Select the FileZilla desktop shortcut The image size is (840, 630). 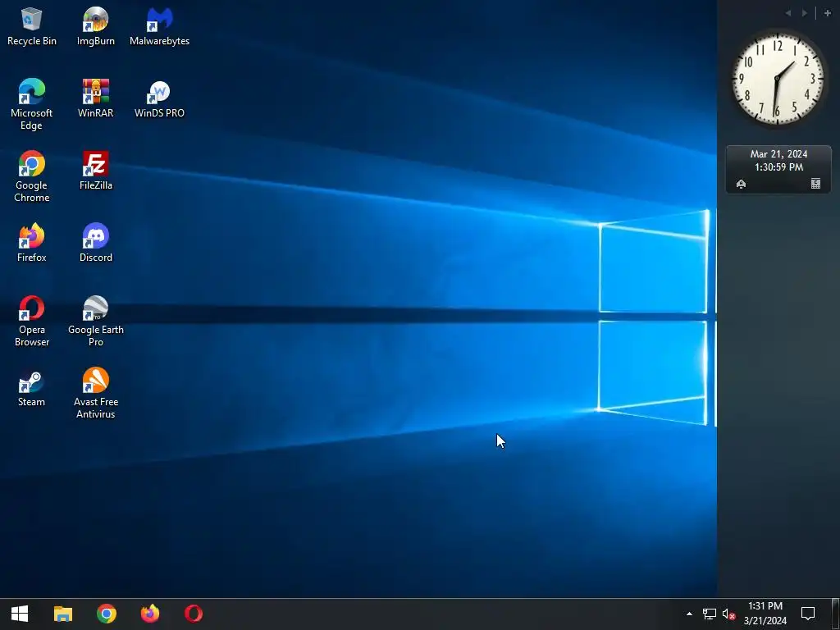click(x=95, y=171)
